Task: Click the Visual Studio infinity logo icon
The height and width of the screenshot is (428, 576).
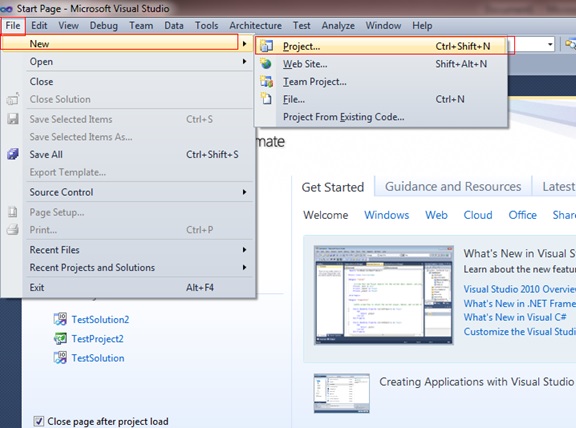Action: 6,9
